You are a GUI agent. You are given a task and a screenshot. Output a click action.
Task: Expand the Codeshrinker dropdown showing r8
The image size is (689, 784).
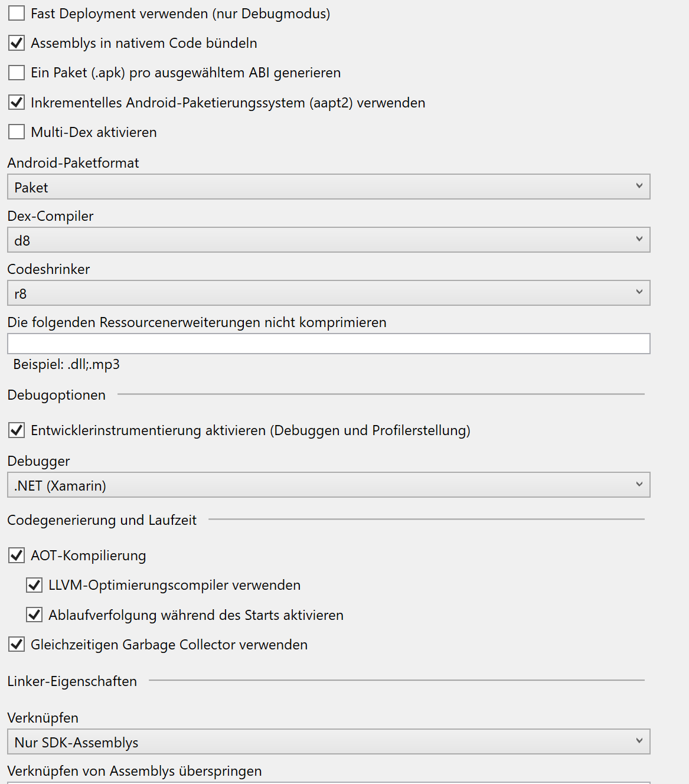coord(328,293)
